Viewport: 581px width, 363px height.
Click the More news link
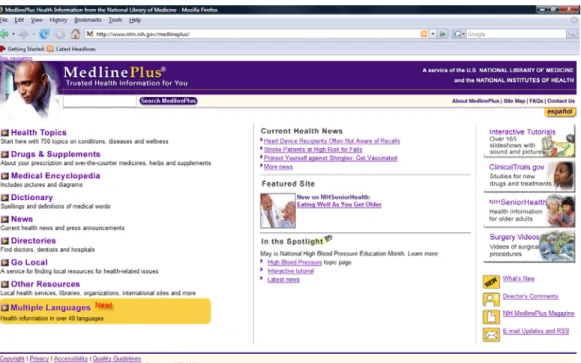pyautogui.click(x=278, y=167)
